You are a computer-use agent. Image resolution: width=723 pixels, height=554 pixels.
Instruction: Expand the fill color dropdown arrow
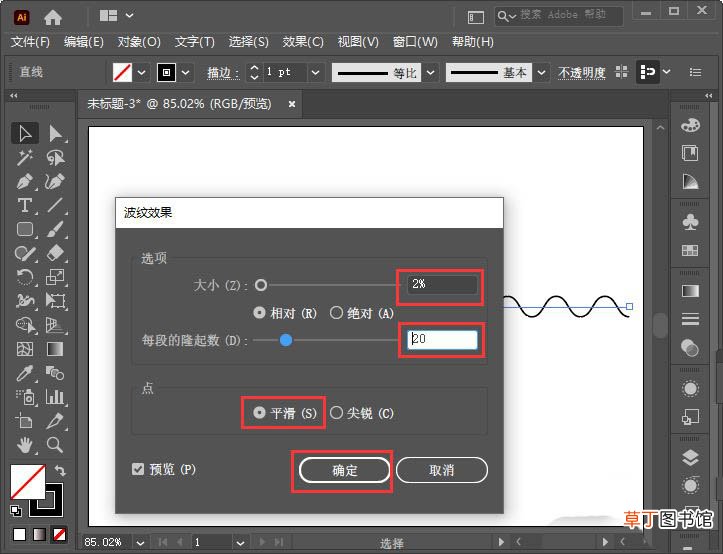click(142, 73)
